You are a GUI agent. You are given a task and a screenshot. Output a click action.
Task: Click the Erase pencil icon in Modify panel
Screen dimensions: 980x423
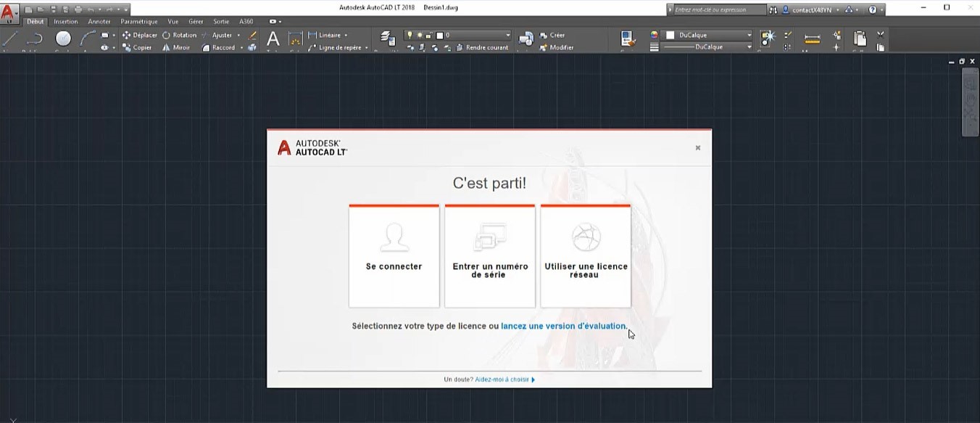(252, 35)
